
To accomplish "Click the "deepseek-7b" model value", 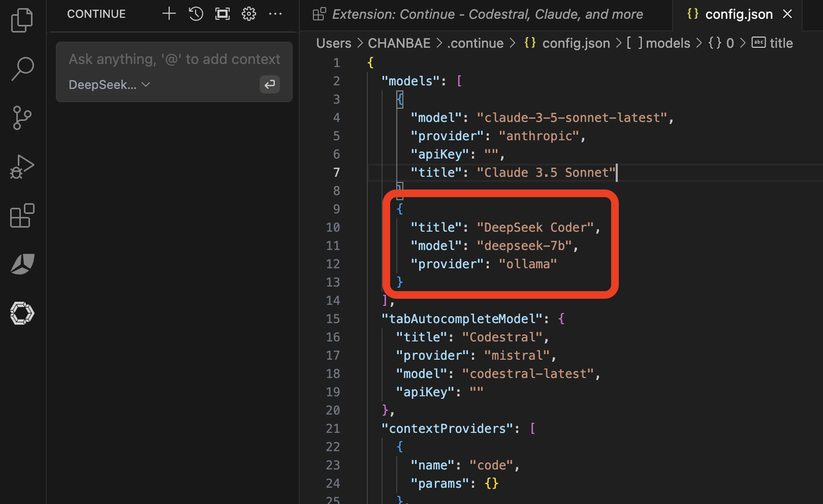I will click(524, 245).
